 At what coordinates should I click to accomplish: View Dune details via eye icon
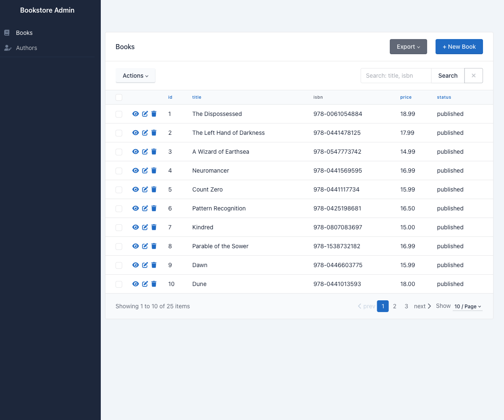point(135,284)
